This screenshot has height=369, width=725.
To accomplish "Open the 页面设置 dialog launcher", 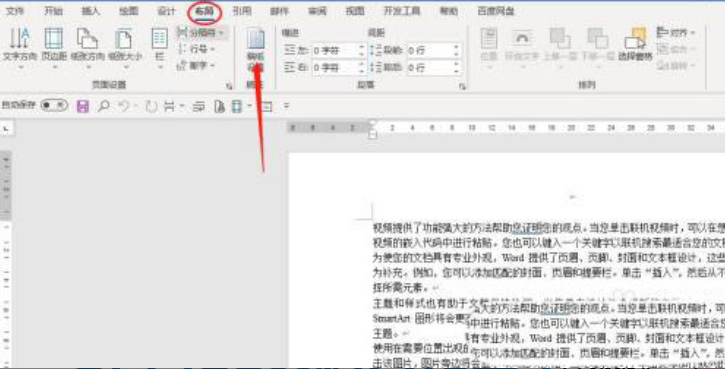I will (x=229, y=86).
